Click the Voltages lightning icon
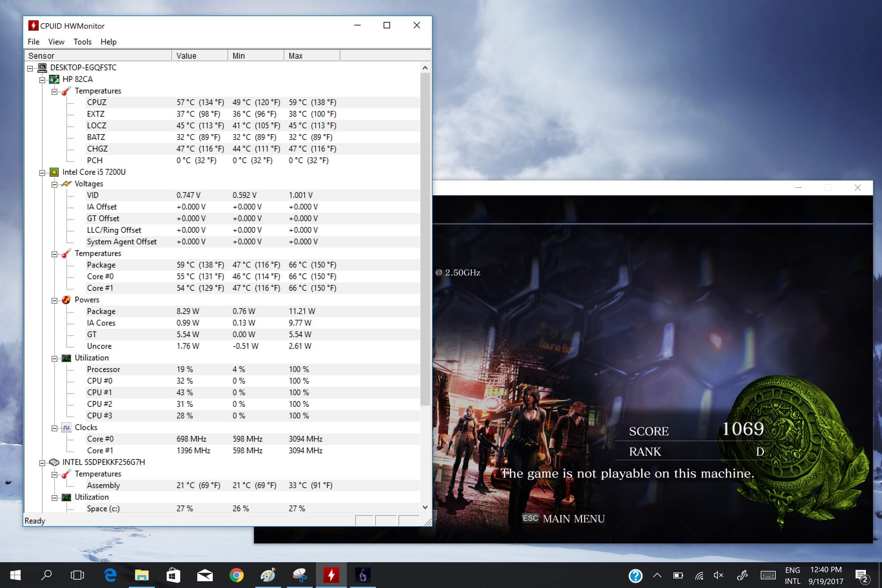This screenshot has height=588, width=882. [x=66, y=184]
